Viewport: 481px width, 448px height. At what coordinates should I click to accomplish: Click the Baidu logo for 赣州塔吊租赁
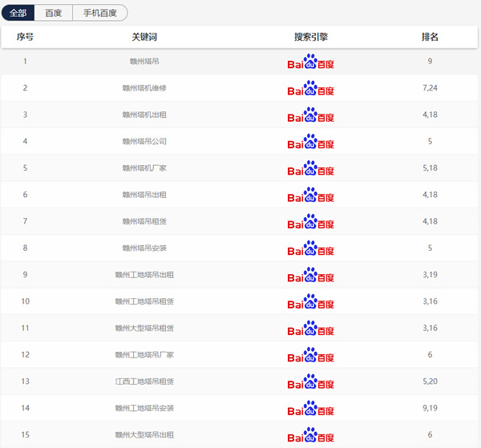pyautogui.click(x=310, y=221)
